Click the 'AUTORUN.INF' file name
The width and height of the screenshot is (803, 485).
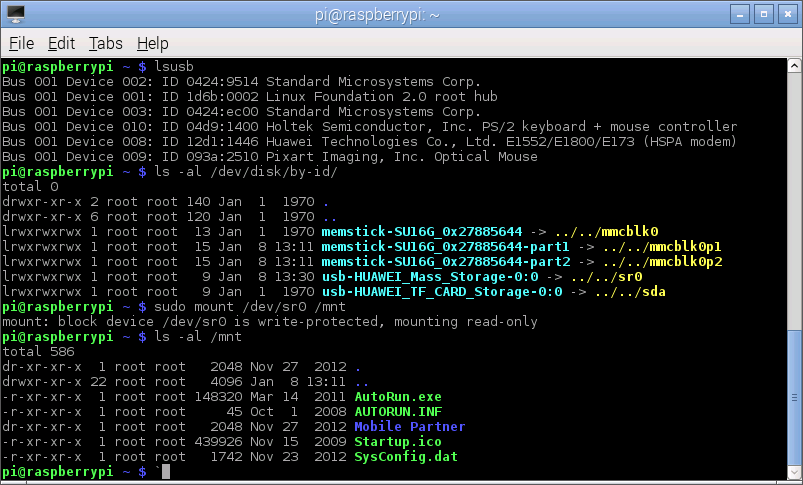(x=398, y=411)
